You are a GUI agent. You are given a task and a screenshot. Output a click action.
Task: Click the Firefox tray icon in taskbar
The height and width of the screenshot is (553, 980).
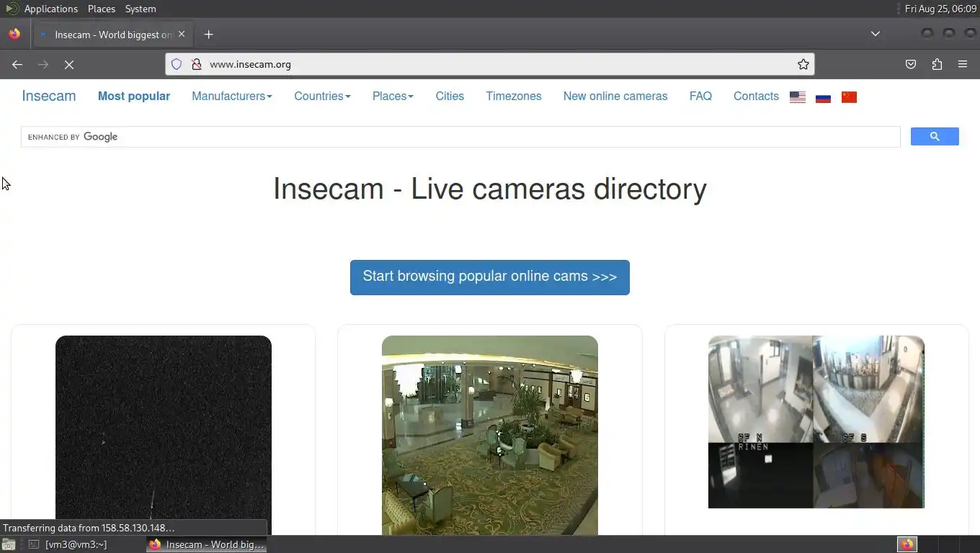[907, 544]
